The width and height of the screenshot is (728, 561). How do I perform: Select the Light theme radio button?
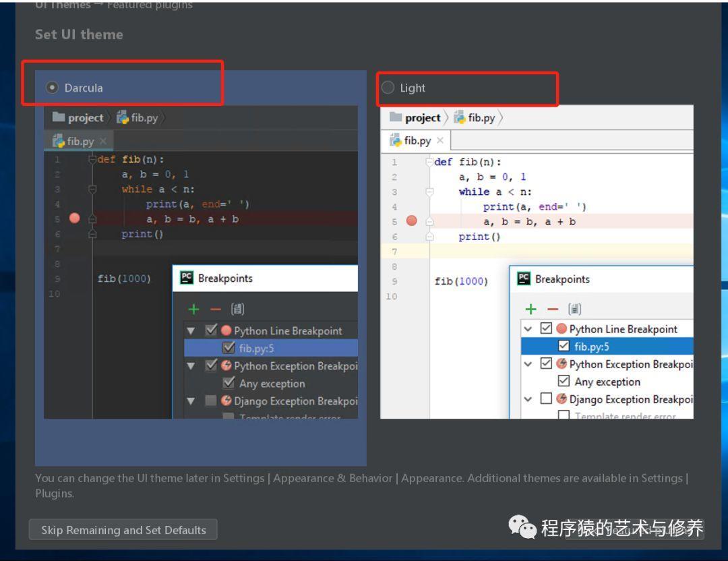coord(388,87)
